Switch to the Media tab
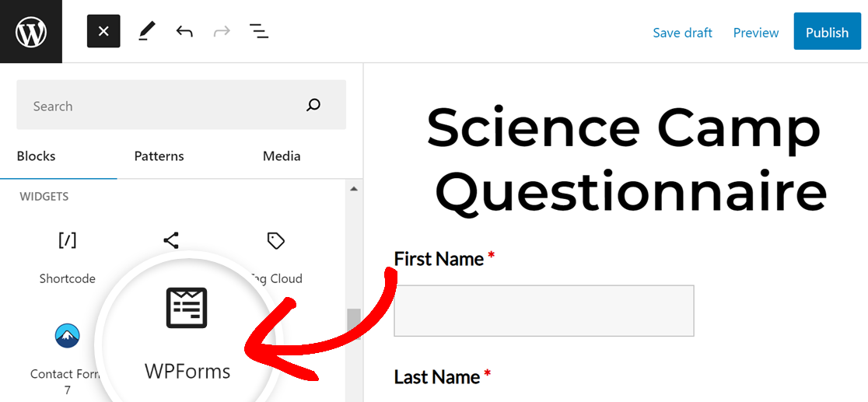 282,156
